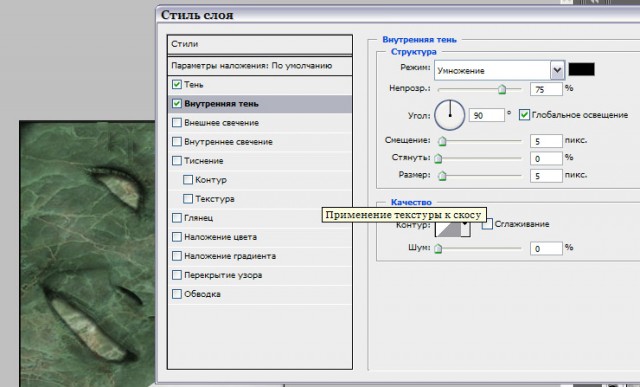The image size is (640, 387).
Task: Click the Непрозр. opacity slider handle
Action: coord(502,89)
